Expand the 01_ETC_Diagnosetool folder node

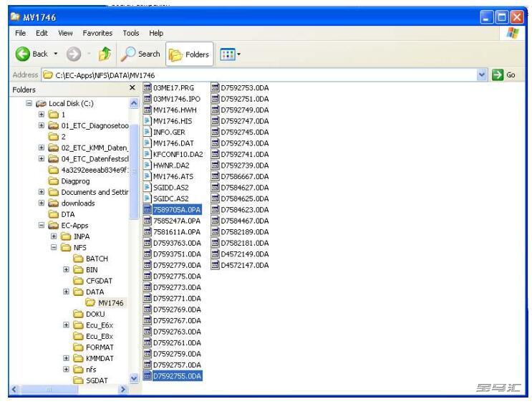[x=42, y=125]
